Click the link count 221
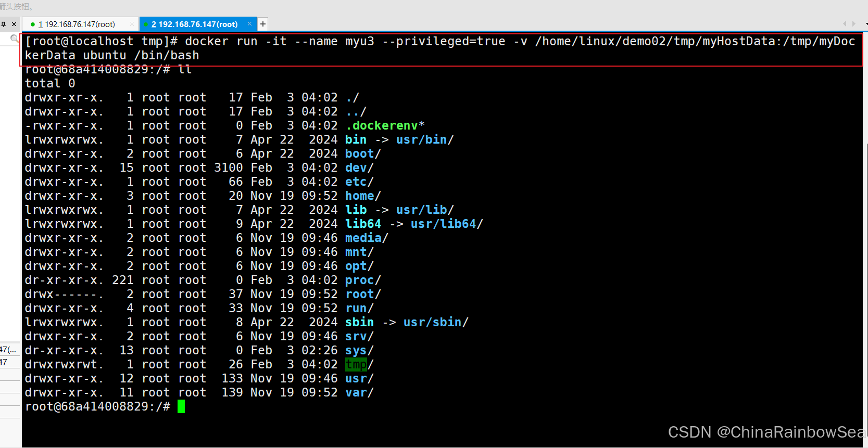Image resolution: width=868 pixels, height=448 pixels. click(x=123, y=280)
